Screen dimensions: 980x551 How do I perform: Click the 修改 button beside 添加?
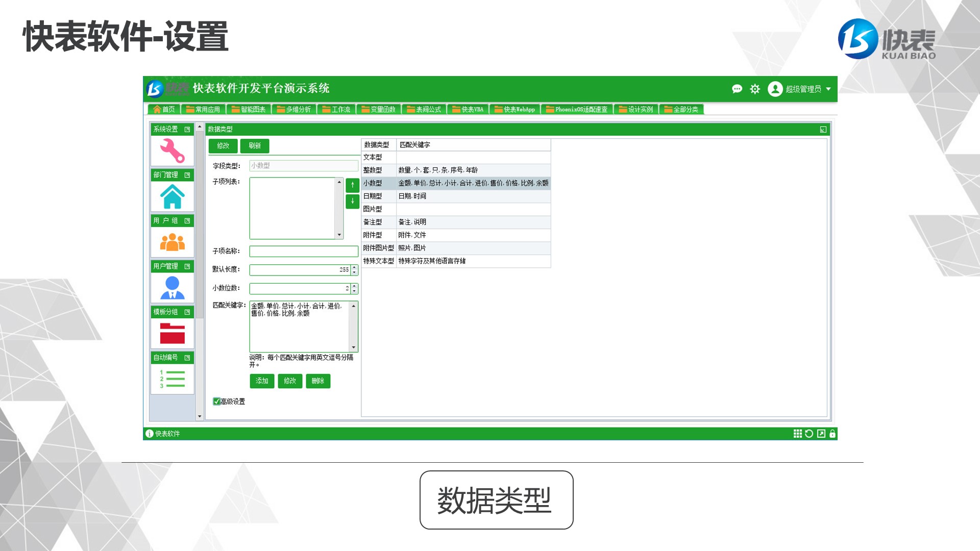[x=290, y=381]
